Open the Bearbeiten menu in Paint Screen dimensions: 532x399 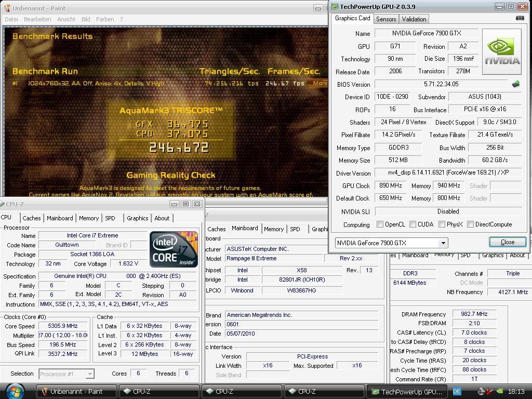click(37, 19)
